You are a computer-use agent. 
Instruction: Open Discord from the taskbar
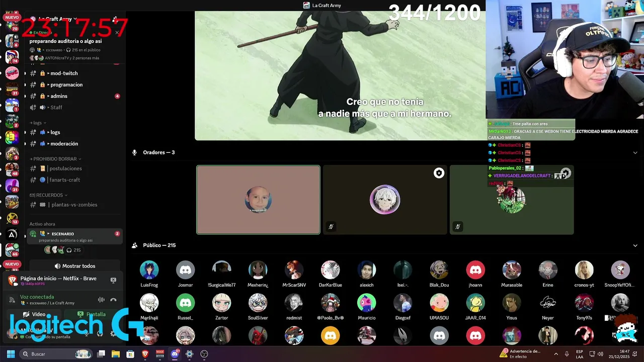click(175, 354)
